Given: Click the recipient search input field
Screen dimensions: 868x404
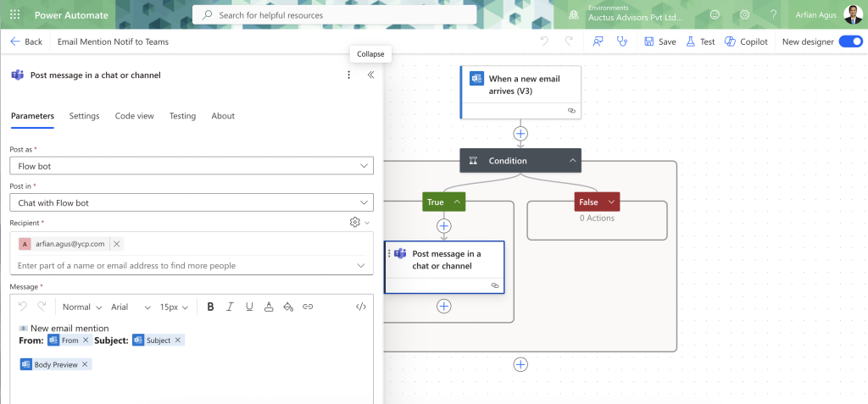Looking at the screenshot, I should coord(183,266).
